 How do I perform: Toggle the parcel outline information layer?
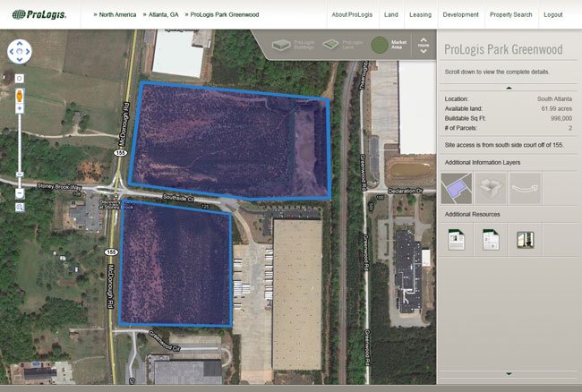(x=456, y=189)
